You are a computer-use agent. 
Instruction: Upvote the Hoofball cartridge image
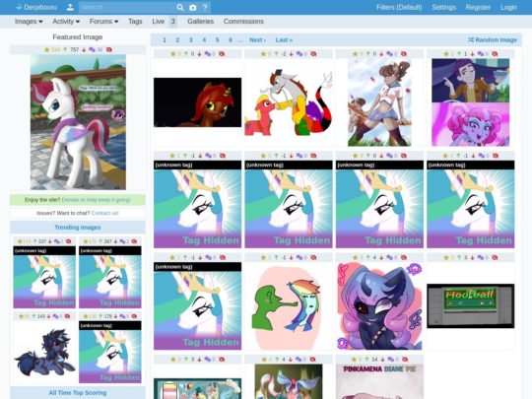(x=459, y=257)
